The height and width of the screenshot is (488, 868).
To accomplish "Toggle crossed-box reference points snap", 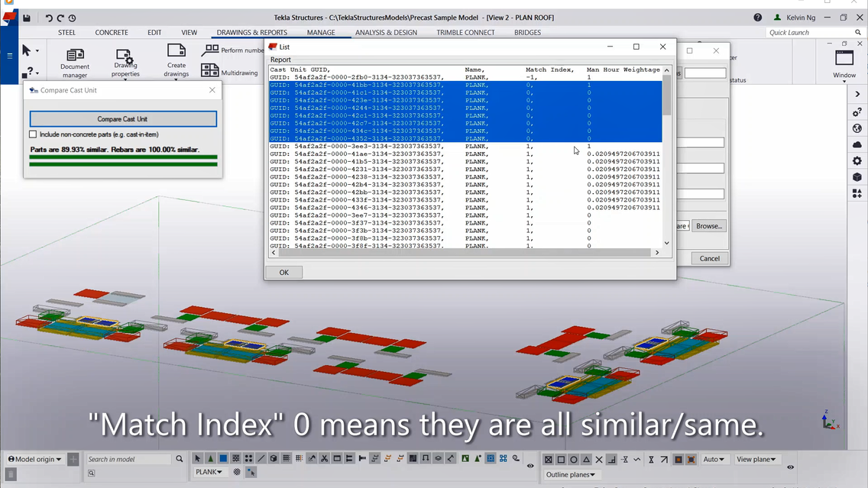I will click(x=548, y=459).
